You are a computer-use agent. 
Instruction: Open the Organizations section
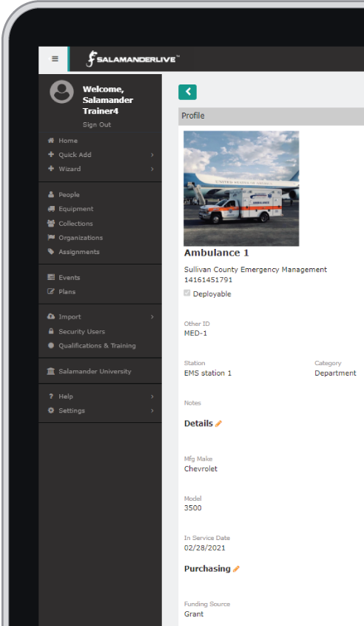(81, 238)
